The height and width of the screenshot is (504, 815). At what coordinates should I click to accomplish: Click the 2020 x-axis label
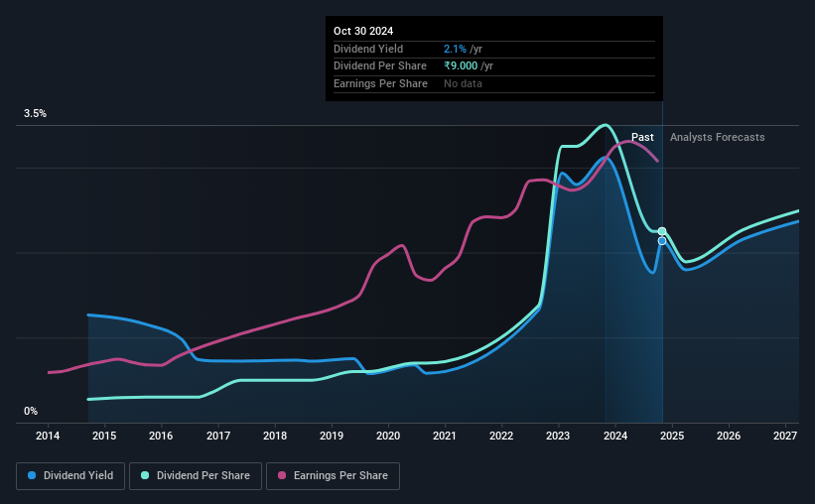(388, 436)
